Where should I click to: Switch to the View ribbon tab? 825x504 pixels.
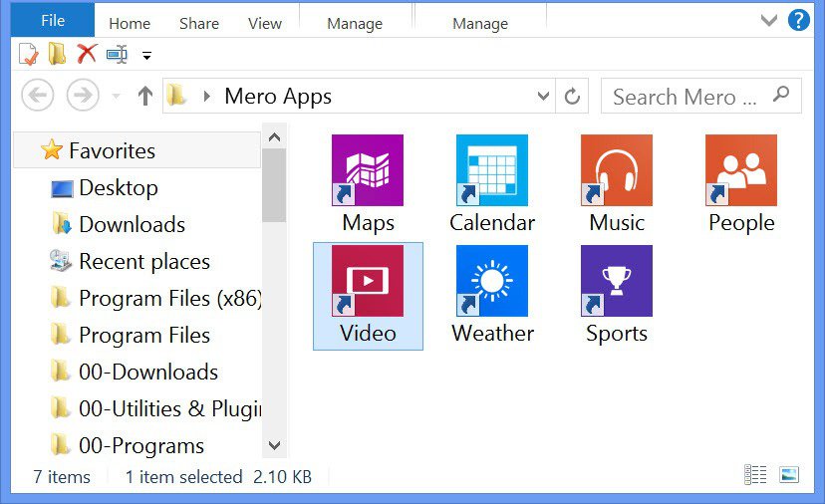click(x=264, y=23)
